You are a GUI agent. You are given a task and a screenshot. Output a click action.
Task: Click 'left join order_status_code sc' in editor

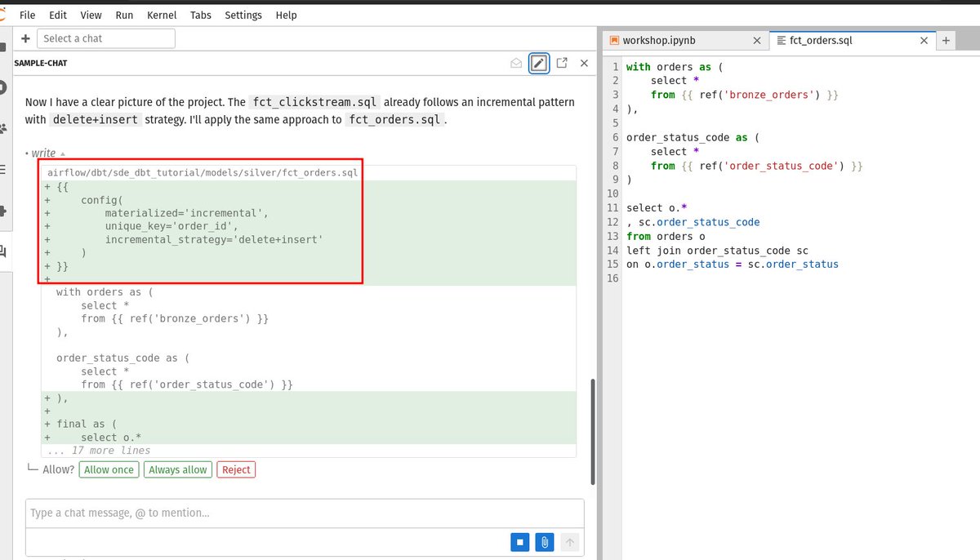click(x=717, y=251)
